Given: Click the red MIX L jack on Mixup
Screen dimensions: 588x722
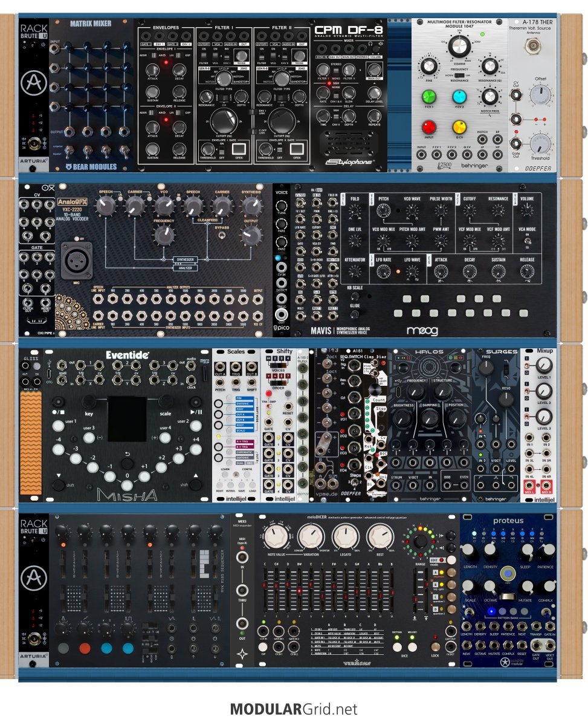Looking at the screenshot, I should pyautogui.click(x=529, y=485).
